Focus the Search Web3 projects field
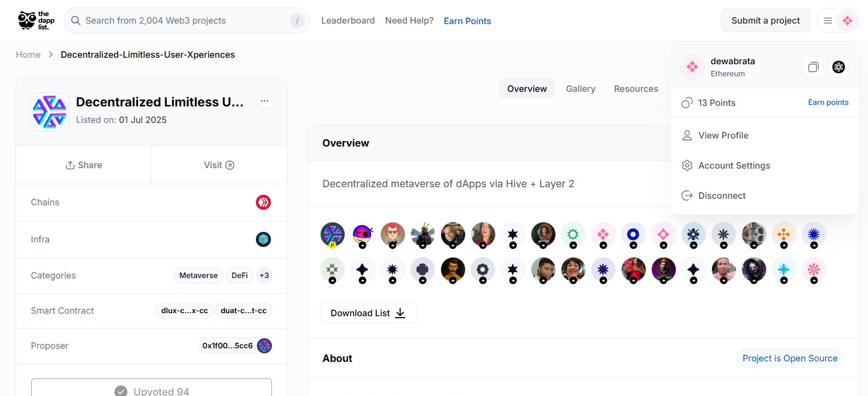868x396 pixels. point(186,21)
